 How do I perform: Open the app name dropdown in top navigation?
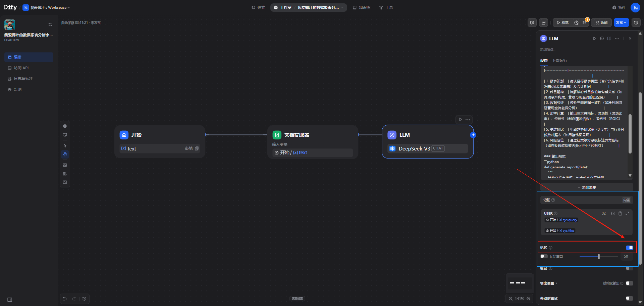[x=320, y=7]
